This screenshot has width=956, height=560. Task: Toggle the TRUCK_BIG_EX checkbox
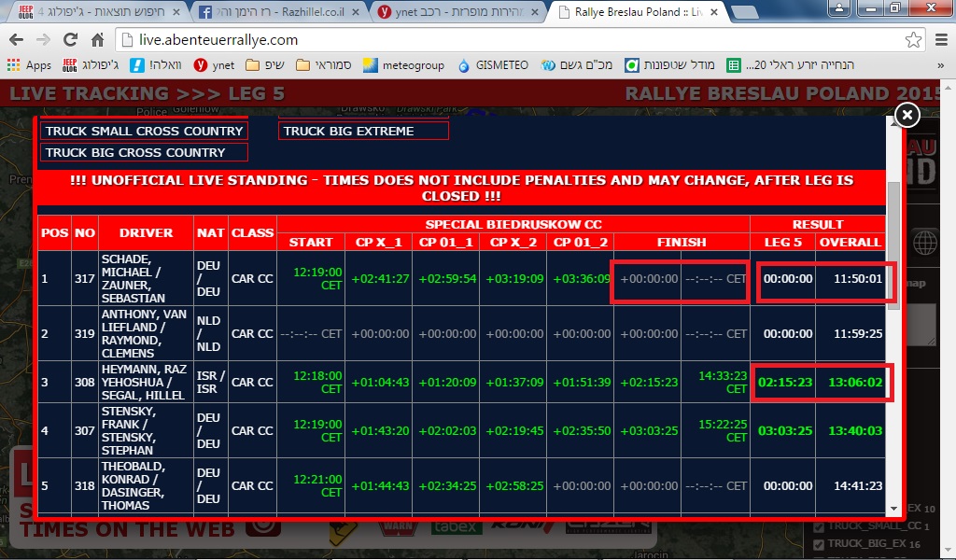pyautogui.click(x=819, y=543)
